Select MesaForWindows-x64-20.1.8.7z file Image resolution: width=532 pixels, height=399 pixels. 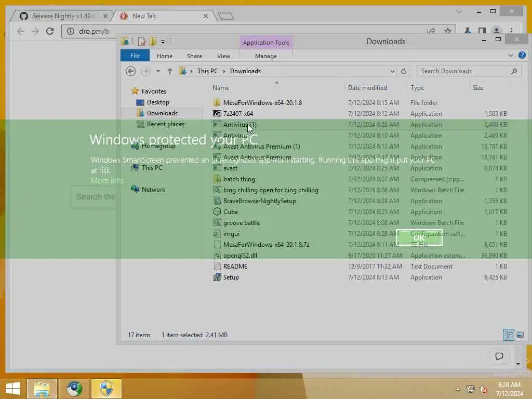(x=266, y=244)
